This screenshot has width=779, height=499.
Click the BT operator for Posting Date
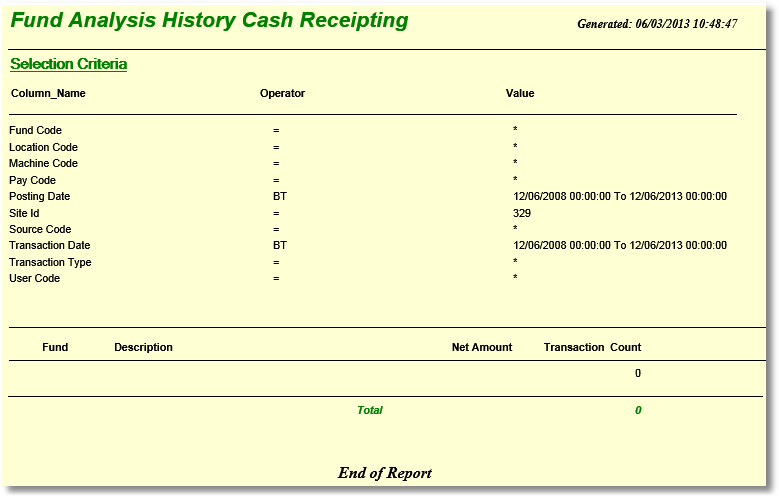coord(279,197)
